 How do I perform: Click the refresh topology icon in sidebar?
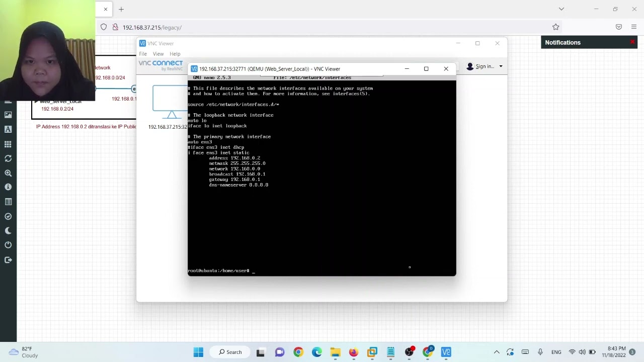click(8, 158)
